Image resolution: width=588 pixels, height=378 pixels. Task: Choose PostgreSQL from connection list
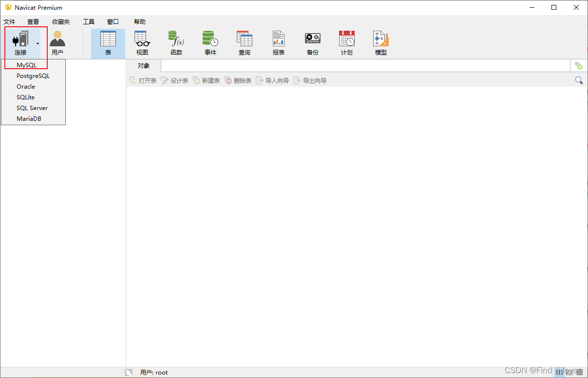pos(33,76)
